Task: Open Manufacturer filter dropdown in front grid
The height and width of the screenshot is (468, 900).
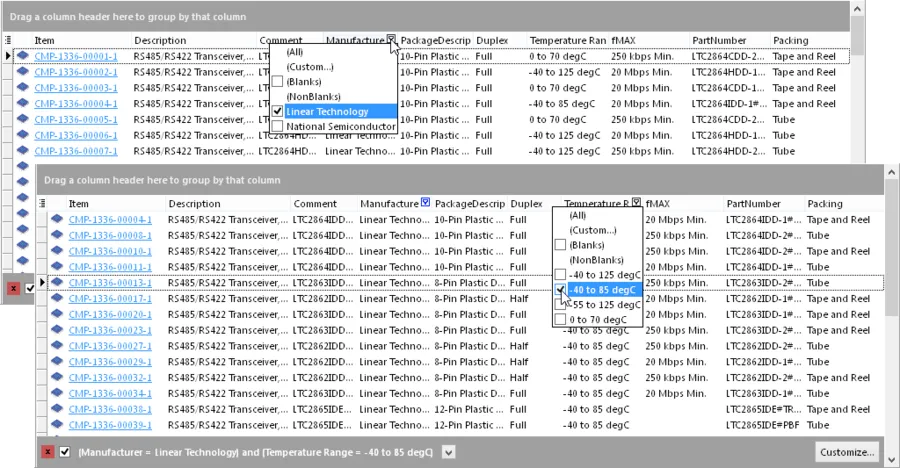Action: pos(425,202)
